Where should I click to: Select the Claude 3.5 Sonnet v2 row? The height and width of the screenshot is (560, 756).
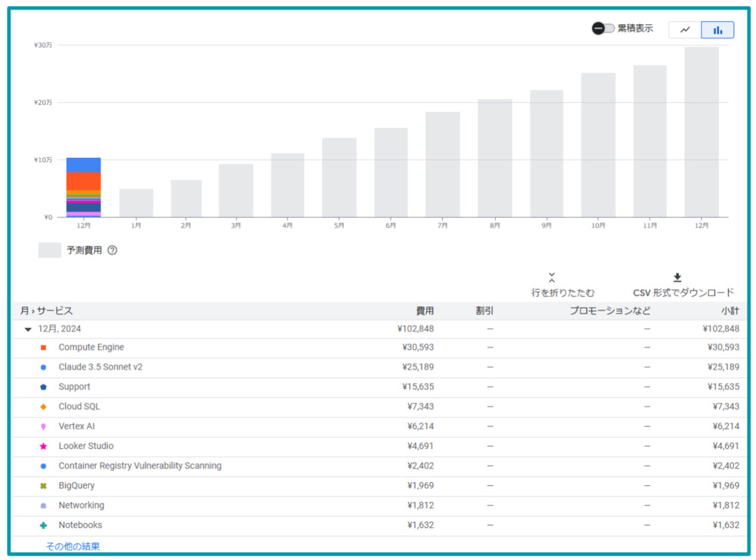pos(101,367)
